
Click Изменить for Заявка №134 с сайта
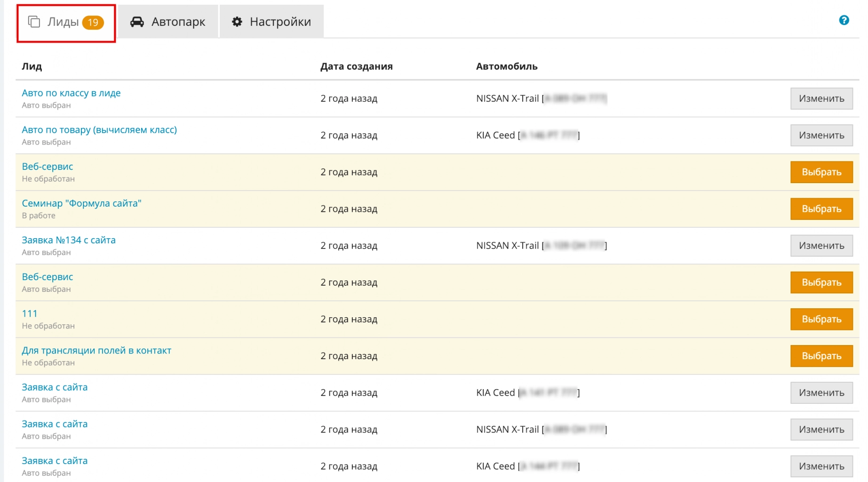821,246
